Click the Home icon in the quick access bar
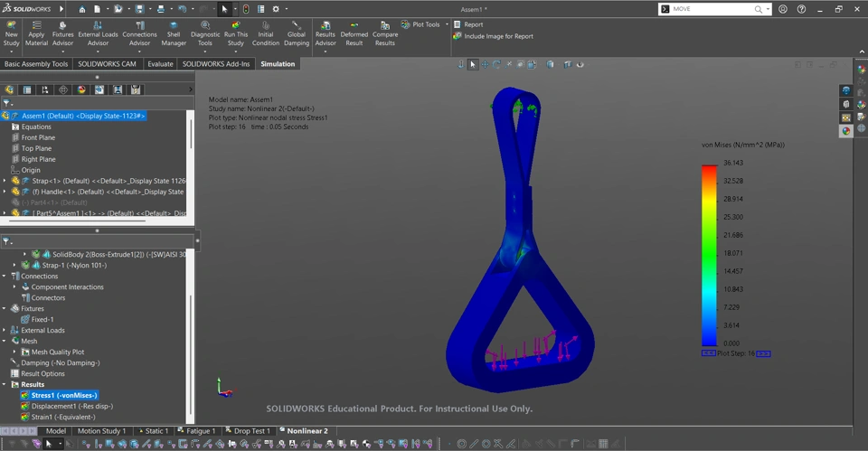 (x=82, y=9)
